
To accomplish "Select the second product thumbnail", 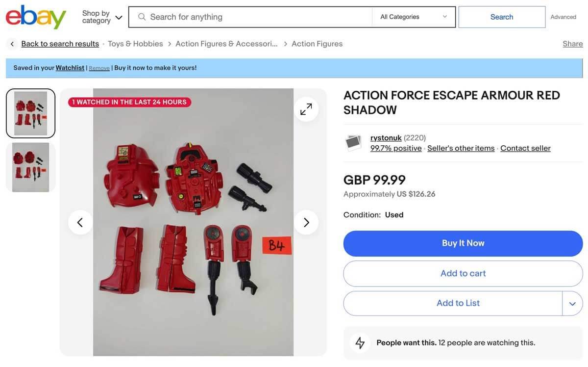I will pos(30,167).
